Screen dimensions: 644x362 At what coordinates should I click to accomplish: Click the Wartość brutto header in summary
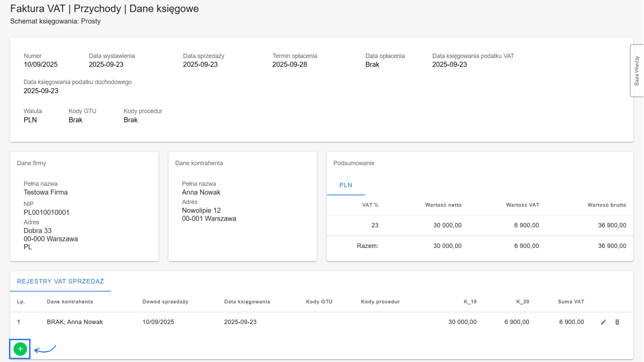click(x=606, y=205)
